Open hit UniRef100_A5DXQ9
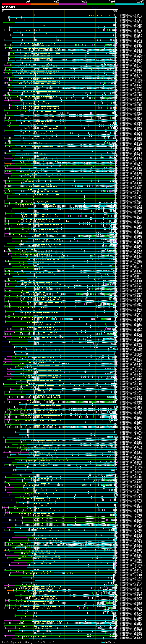This screenshot has height=644, width=146. coord(131,140)
